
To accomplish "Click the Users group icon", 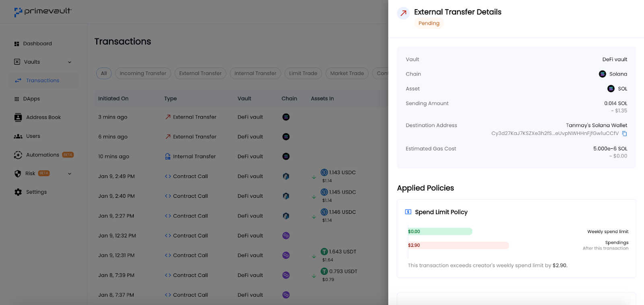I will [18, 136].
